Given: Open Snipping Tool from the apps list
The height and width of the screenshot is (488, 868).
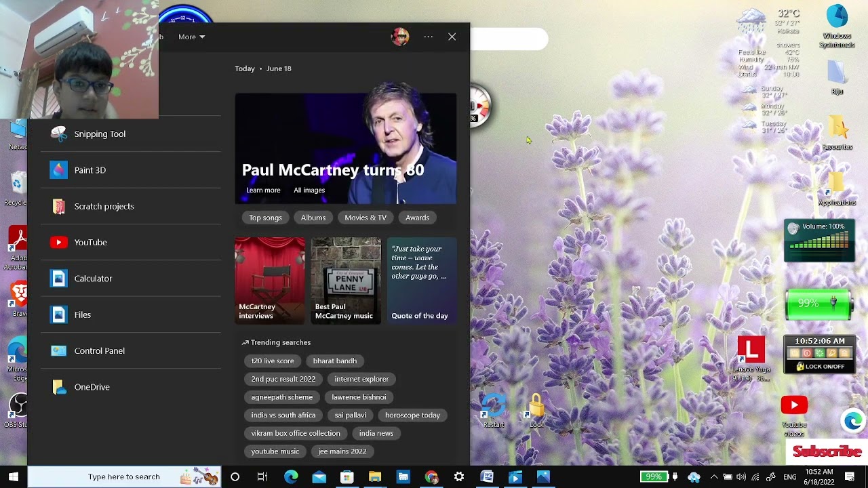Looking at the screenshot, I should tap(131, 134).
